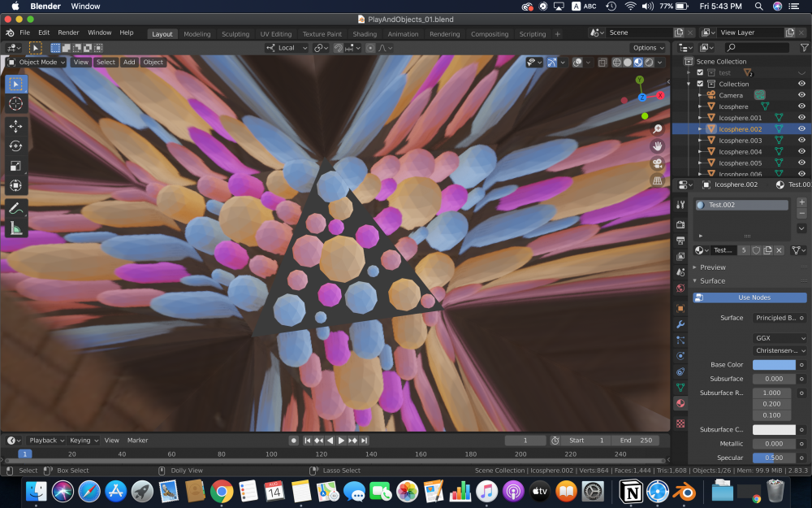This screenshot has width=812, height=508.
Task: Open the Physics properties tab
Action: click(x=680, y=356)
